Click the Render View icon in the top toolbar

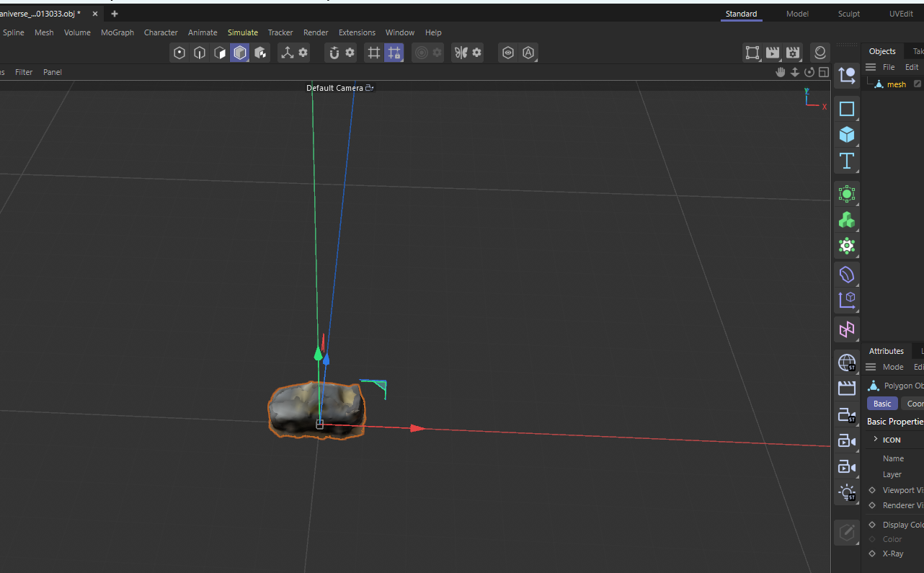coord(772,52)
